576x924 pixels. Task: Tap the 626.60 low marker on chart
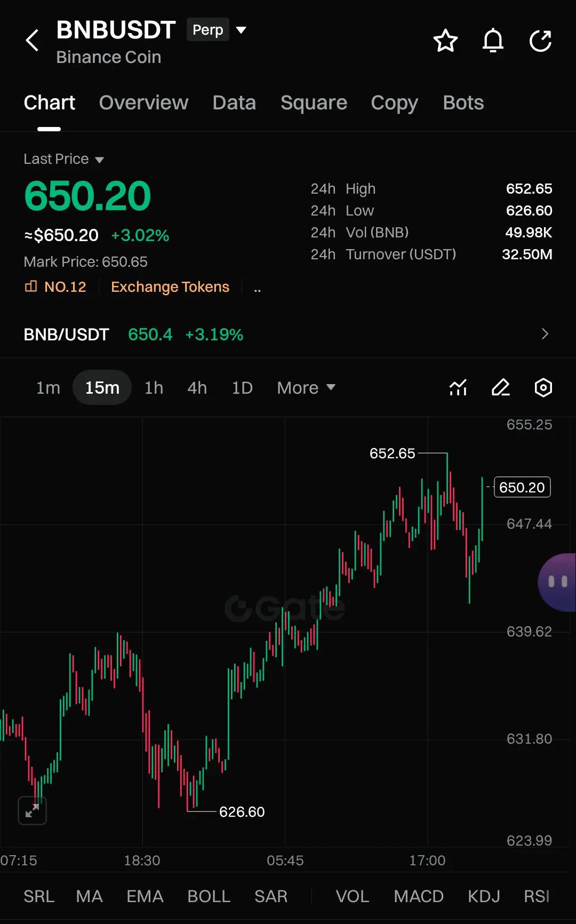point(242,812)
